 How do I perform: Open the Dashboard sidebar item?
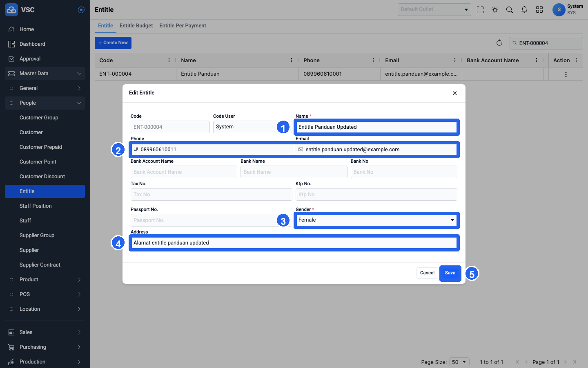45,44
